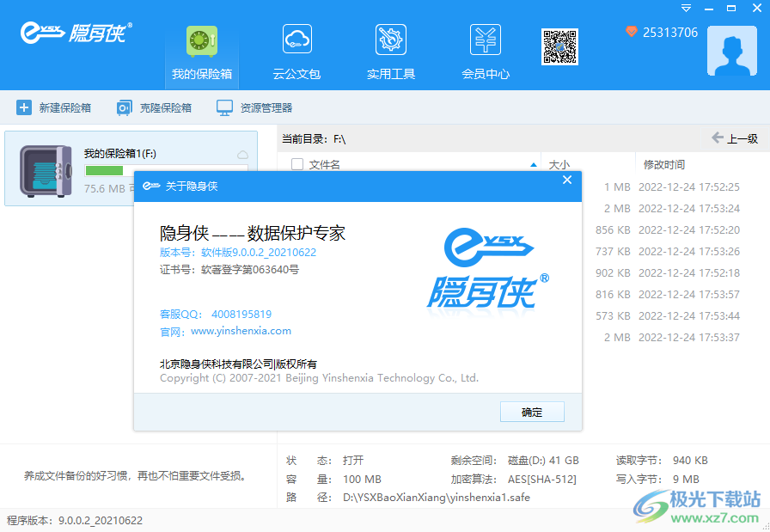The image size is (770, 532).
Task: Open 资源管理器 via its monitor icon
Action: point(223,107)
